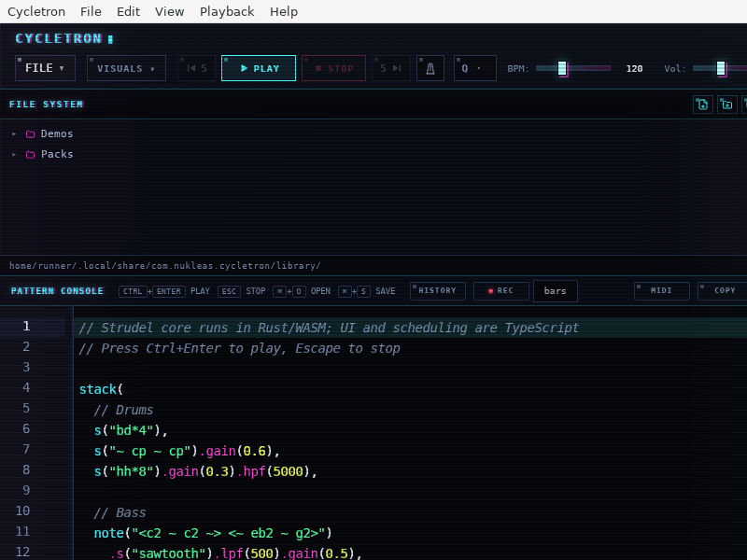Screen dimensions: 747x560
Task: Open the Cycletron menu
Action: (x=36, y=11)
